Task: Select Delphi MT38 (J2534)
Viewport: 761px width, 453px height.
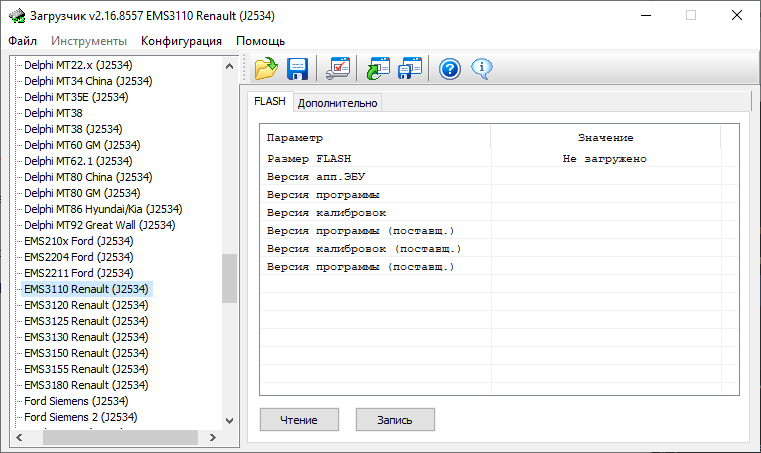Action: [73, 129]
